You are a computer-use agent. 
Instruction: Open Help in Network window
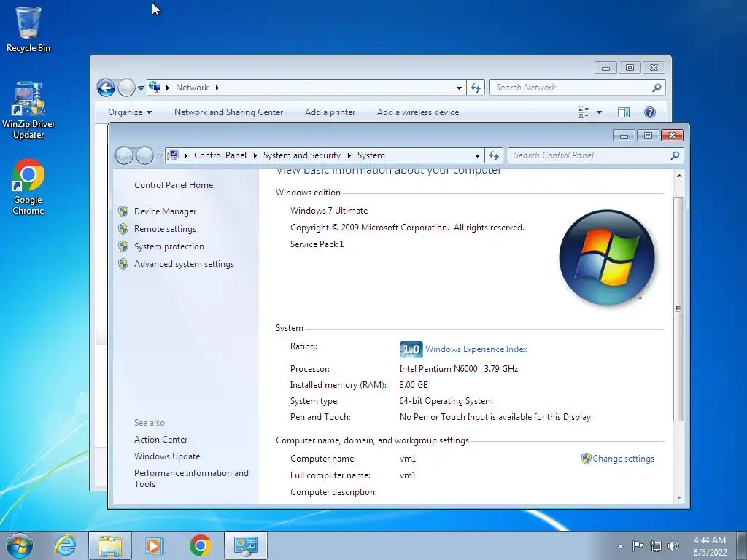[x=650, y=112]
